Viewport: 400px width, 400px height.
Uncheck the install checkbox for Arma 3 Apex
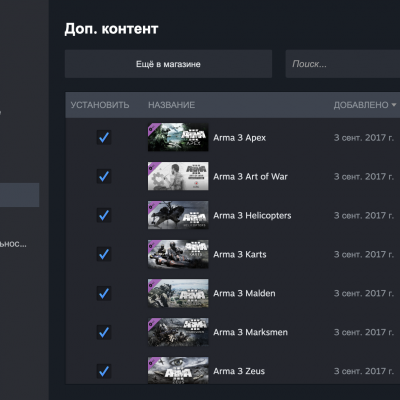coord(104,137)
